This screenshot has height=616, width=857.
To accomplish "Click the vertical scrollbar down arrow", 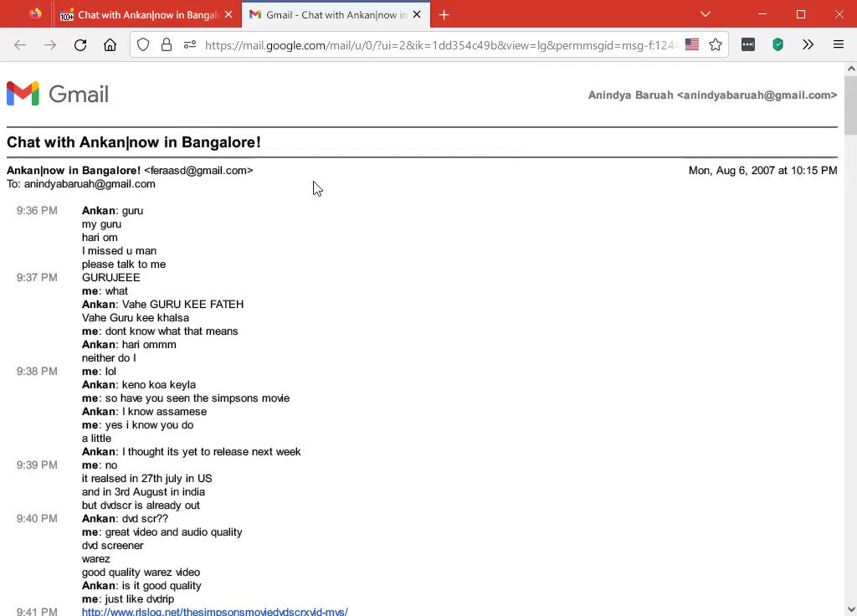I will pyautogui.click(x=850, y=608).
